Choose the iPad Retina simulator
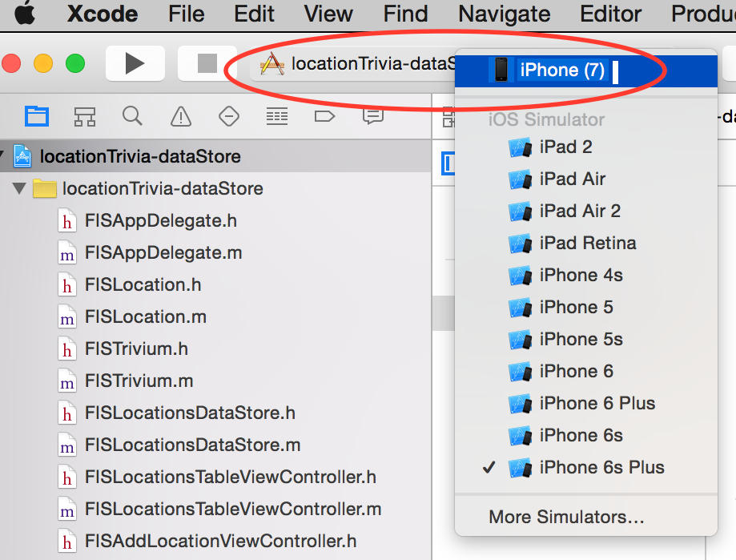Image resolution: width=736 pixels, height=560 pixels. pos(585,244)
